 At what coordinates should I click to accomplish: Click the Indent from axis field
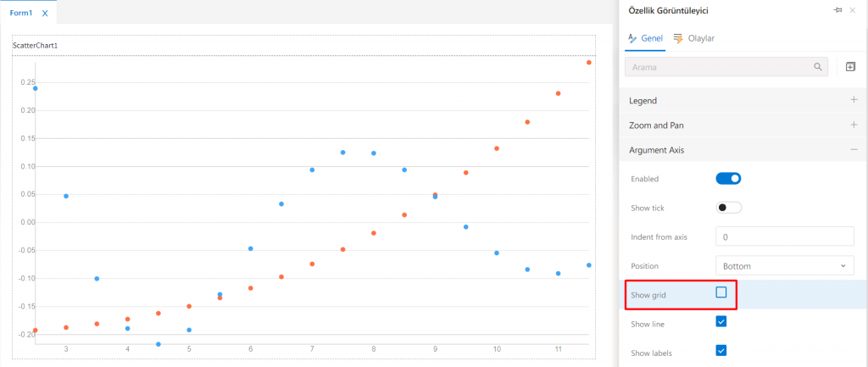click(785, 236)
